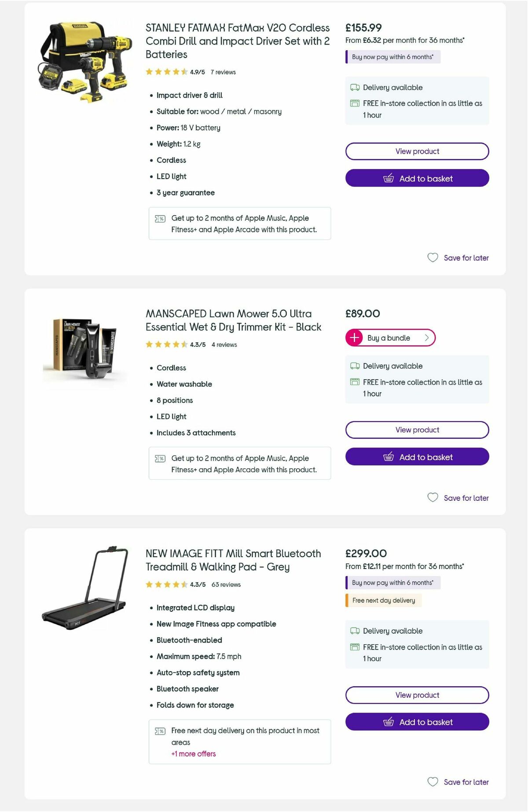The width and height of the screenshot is (528, 812).
Task: Click the delivery truck icon for STANLEY drill set
Action: pyautogui.click(x=355, y=87)
